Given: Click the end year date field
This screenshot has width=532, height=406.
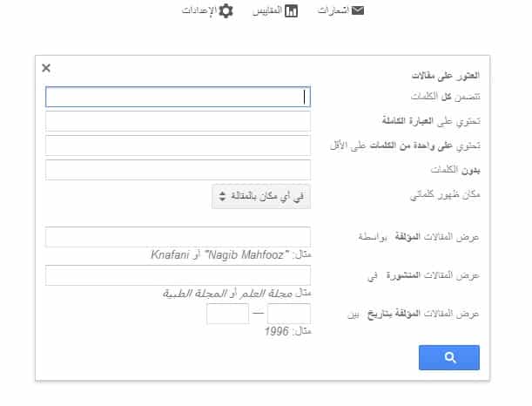Looking at the screenshot, I should (x=227, y=314).
